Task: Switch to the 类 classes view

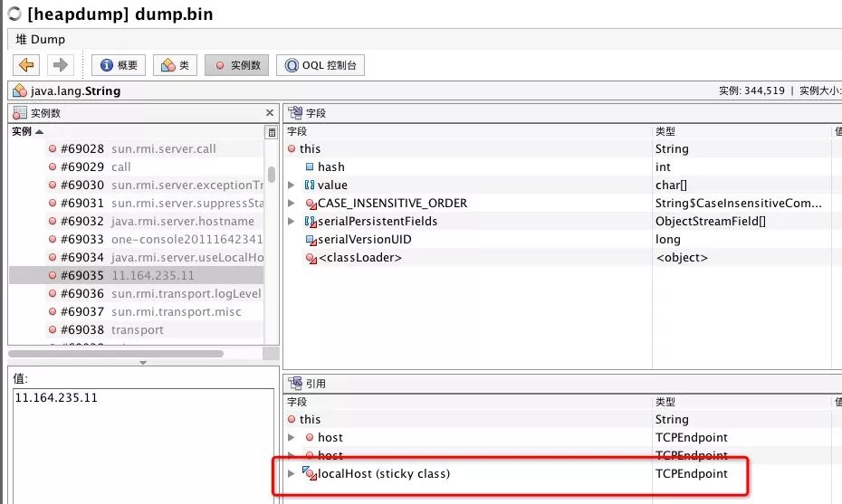Action: pos(175,65)
